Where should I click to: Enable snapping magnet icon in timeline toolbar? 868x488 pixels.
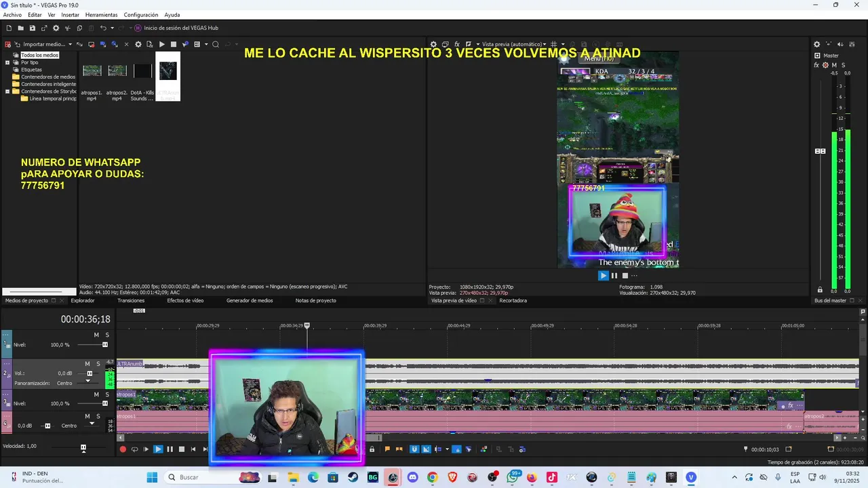coord(414,449)
